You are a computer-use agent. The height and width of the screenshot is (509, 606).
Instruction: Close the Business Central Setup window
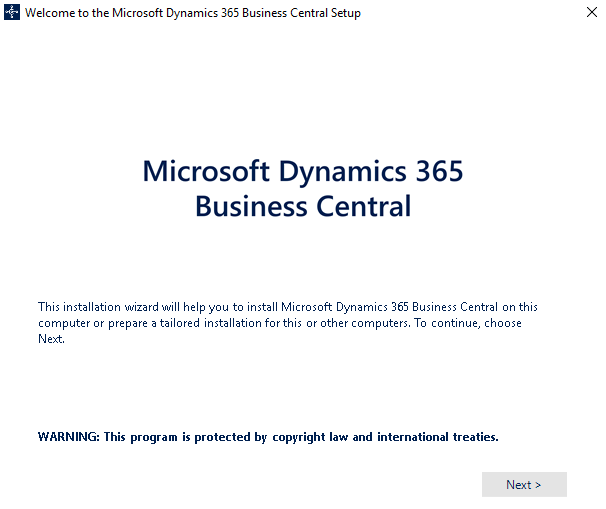tap(592, 12)
